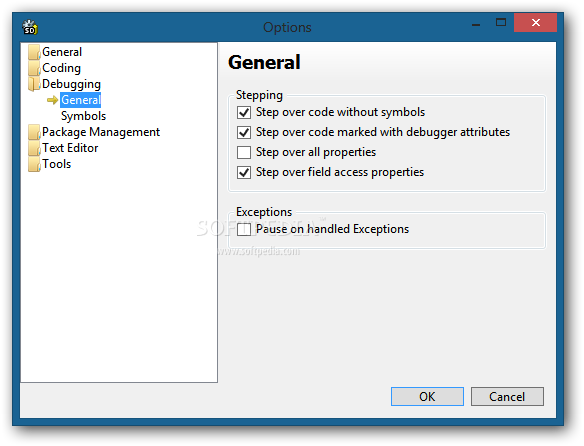This screenshot has width=584, height=446.
Task: Click the General folder icon in tree
Action: [34, 52]
